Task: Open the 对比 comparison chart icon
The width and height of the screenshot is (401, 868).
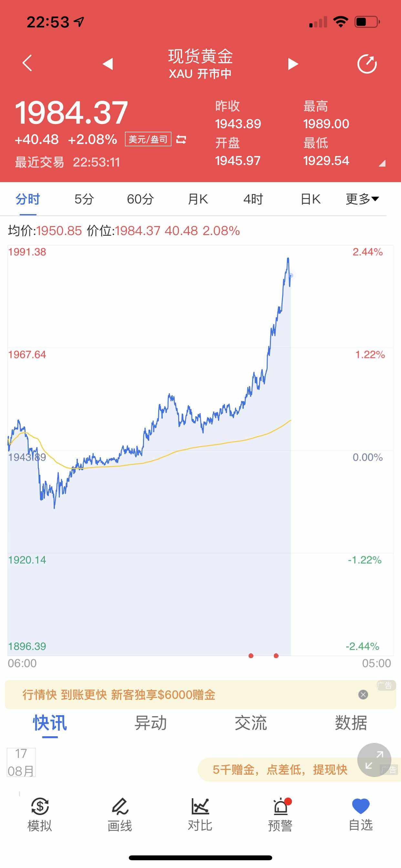Action: click(x=200, y=814)
